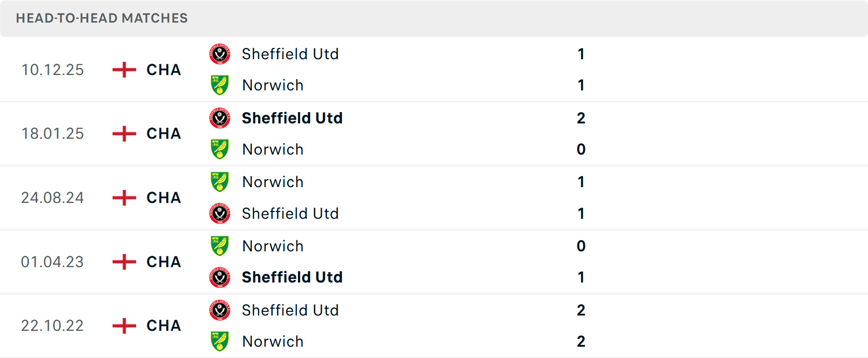868x358 pixels.
Task: Select the England flag beside the 01.04.23 date
Action: click(123, 262)
